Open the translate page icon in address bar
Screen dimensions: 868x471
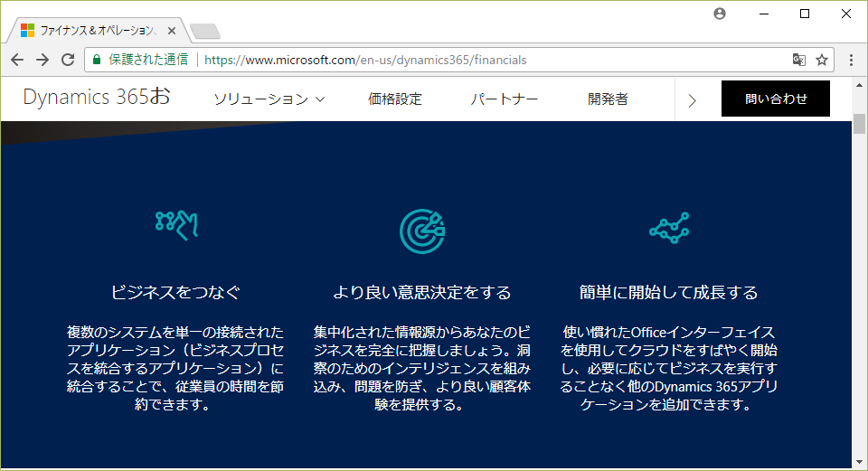pos(798,60)
